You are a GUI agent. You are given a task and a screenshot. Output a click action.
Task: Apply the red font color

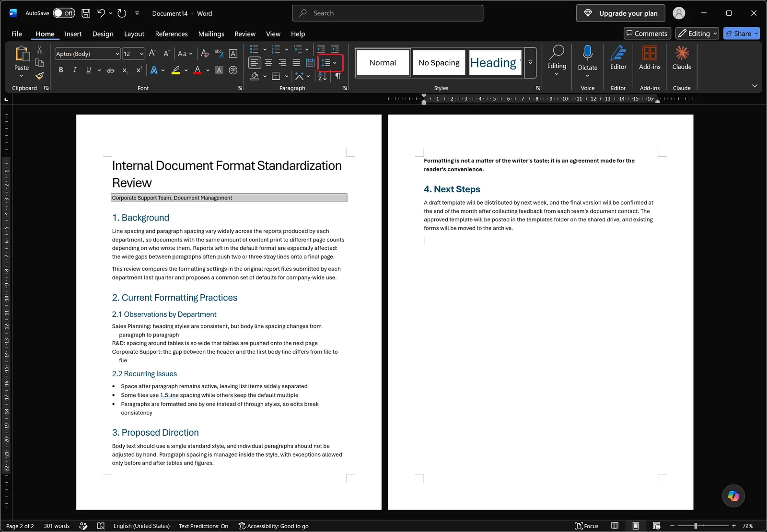pyautogui.click(x=197, y=70)
